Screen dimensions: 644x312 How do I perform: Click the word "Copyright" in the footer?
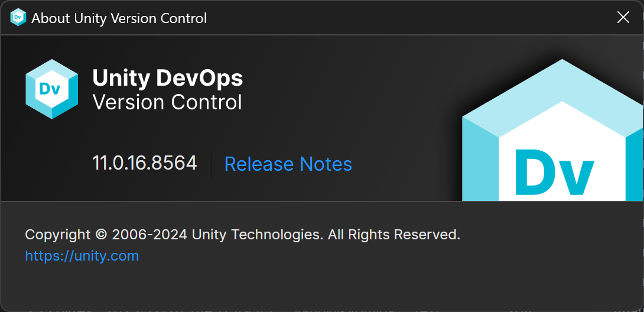(58, 235)
